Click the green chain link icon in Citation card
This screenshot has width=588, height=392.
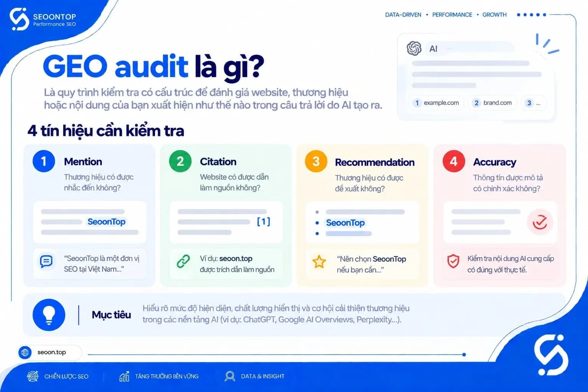click(183, 261)
